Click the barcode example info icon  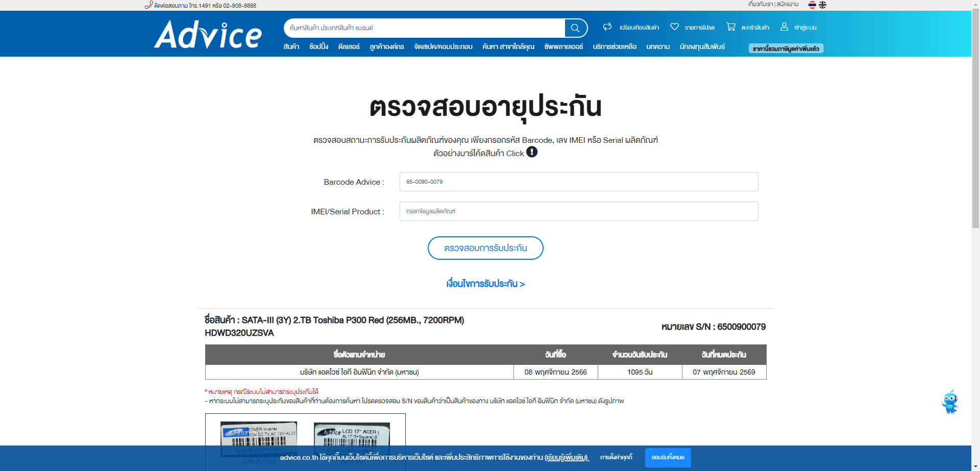532,152
